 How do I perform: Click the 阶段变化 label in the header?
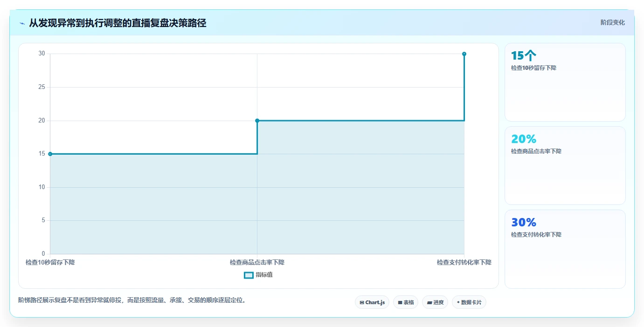tap(612, 22)
